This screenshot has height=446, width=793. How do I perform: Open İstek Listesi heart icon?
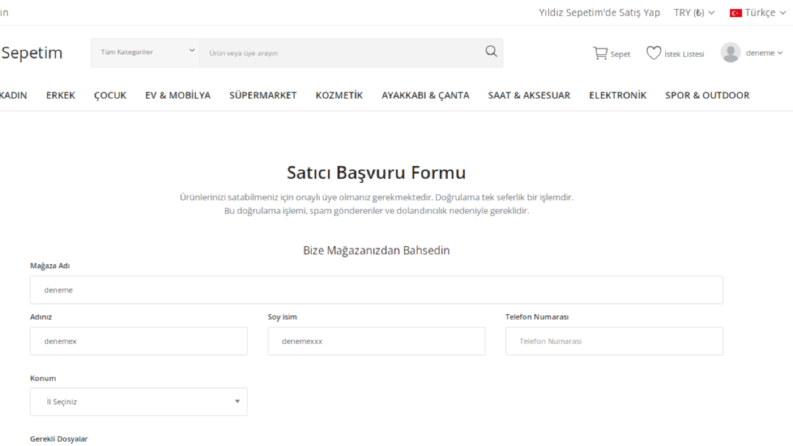653,53
